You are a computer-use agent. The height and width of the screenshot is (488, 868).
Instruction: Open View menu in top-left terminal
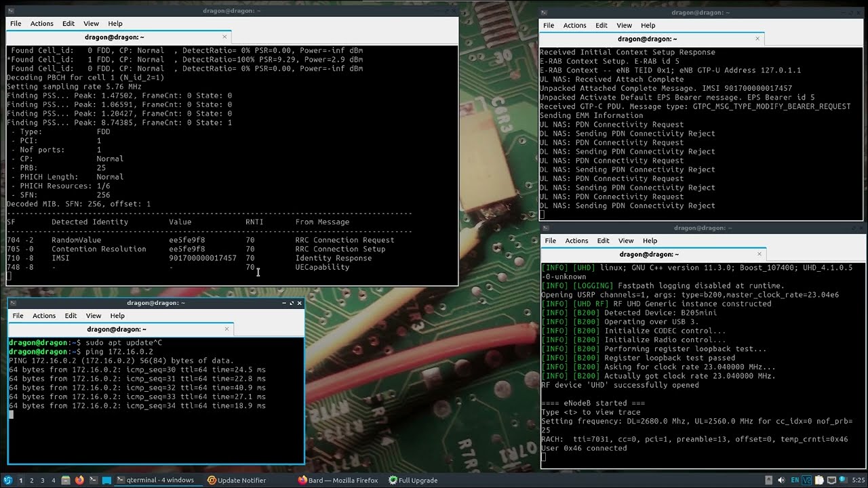pos(91,24)
